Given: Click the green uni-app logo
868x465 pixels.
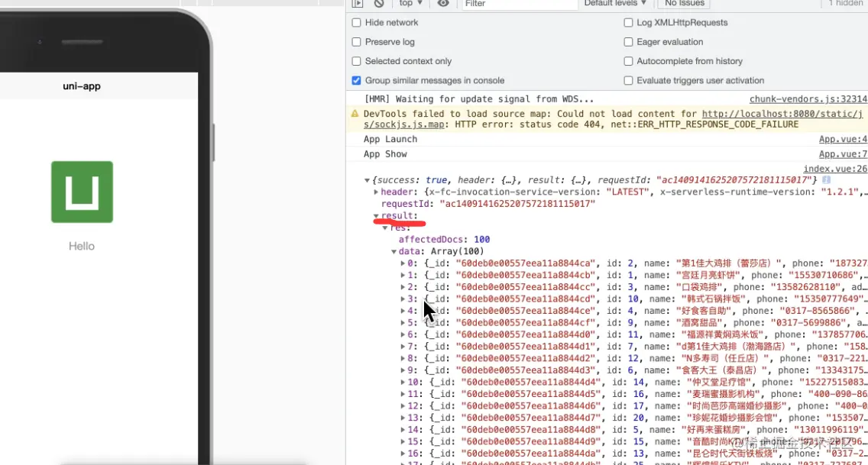Looking at the screenshot, I should point(82,192).
